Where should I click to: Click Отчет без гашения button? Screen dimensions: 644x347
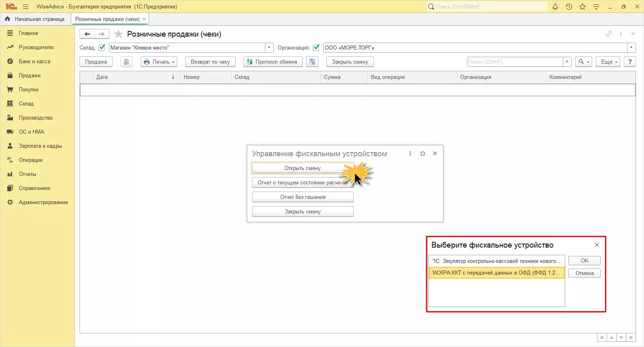[x=303, y=197]
